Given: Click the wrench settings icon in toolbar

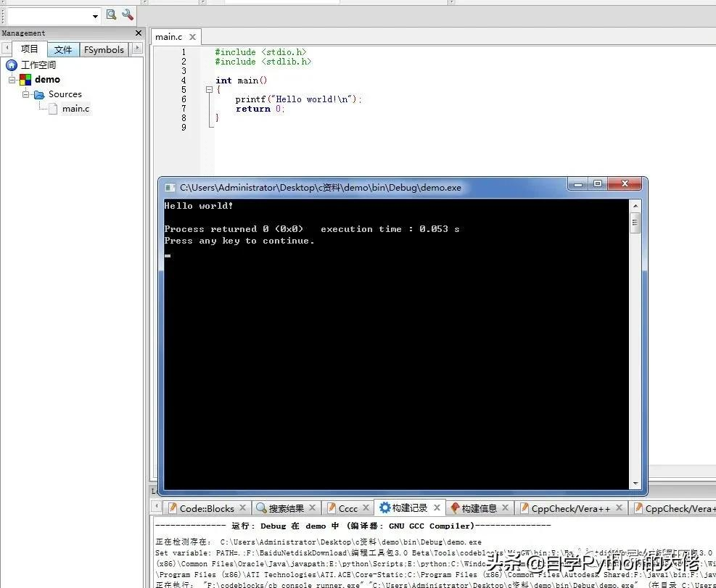Looking at the screenshot, I should (128, 15).
